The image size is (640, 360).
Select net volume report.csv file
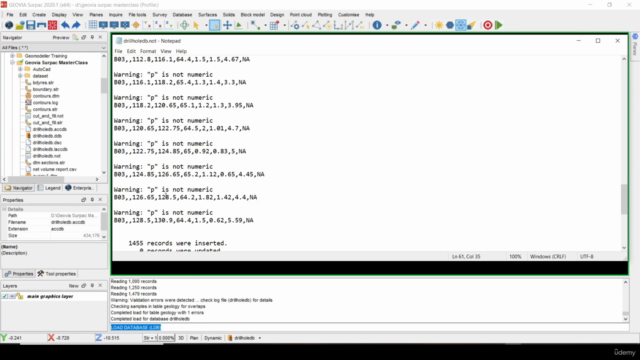55,169
